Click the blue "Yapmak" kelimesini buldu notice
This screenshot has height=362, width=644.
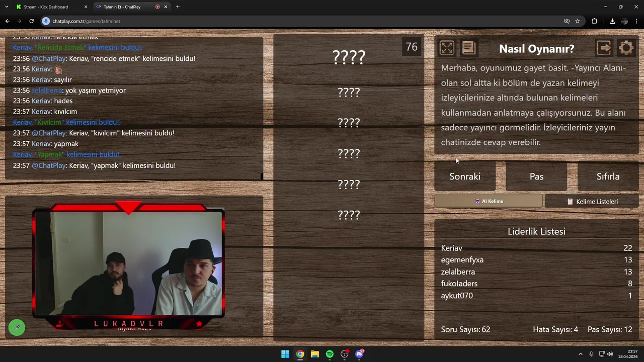point(66,154)
